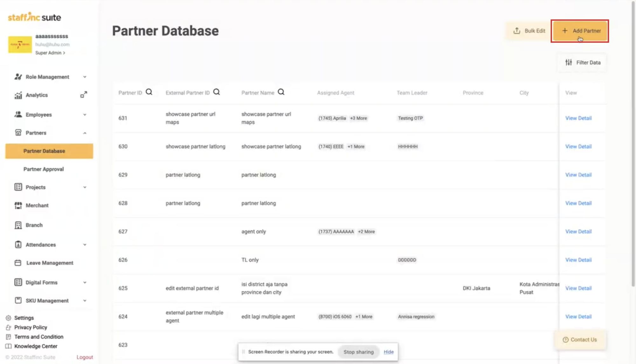
Task: Click the company logo thumbnail
Action: pyautogui.click(x=20, y=44)
